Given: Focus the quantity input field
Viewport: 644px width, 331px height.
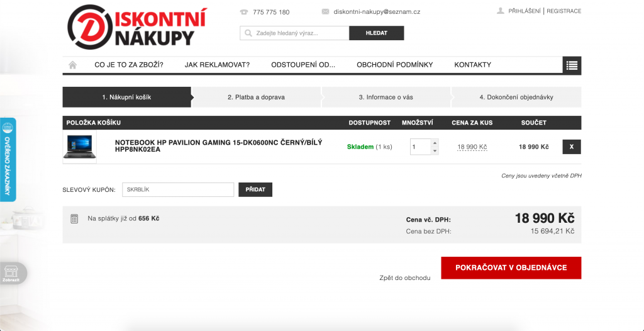Looking at the screenshot, I should point(421,147).
